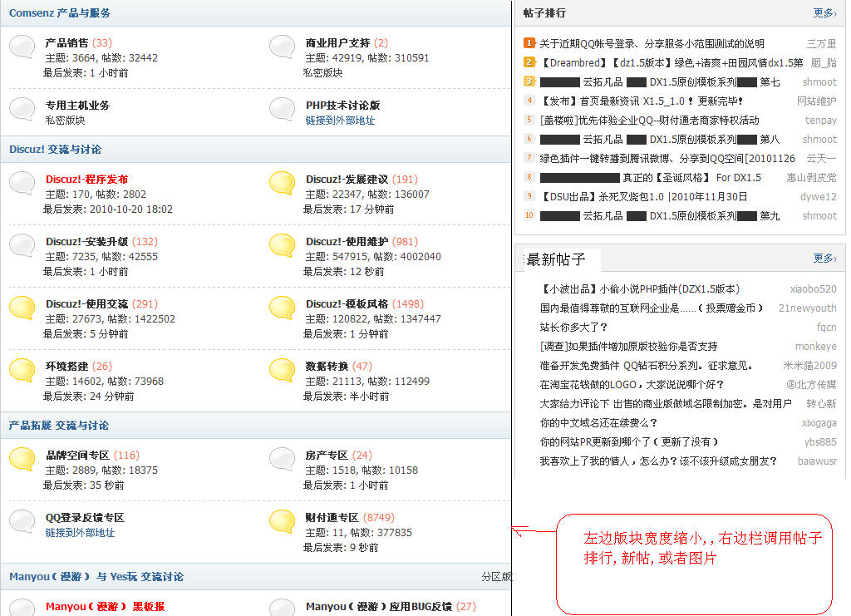Open the Discuz! 交流与讨论 category header
851x616 pixels.
pyautogui.click(x=56, y=150)
